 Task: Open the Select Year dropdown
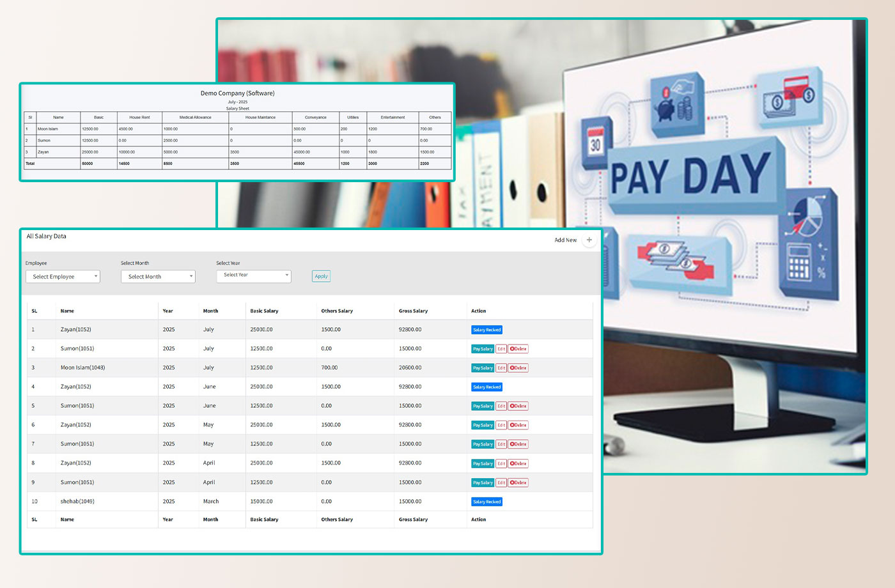(254, 275)
